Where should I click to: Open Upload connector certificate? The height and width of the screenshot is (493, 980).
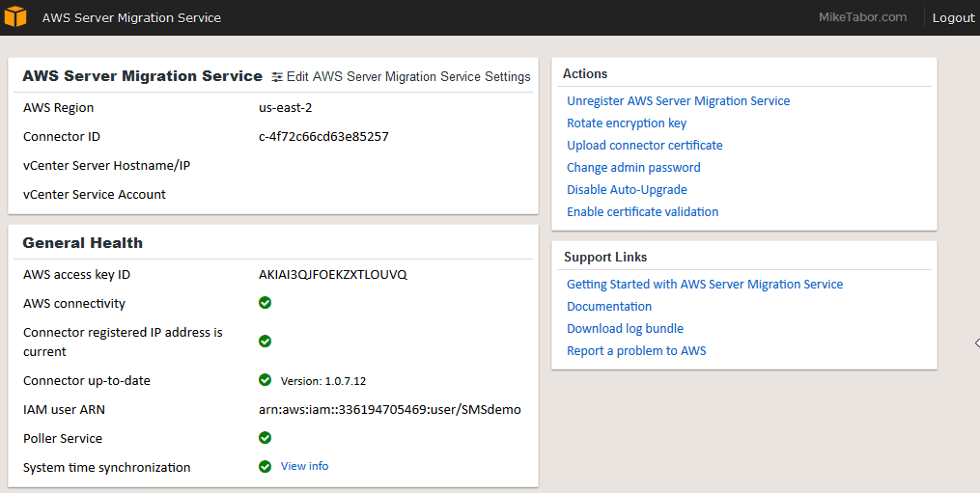[644, 146]
